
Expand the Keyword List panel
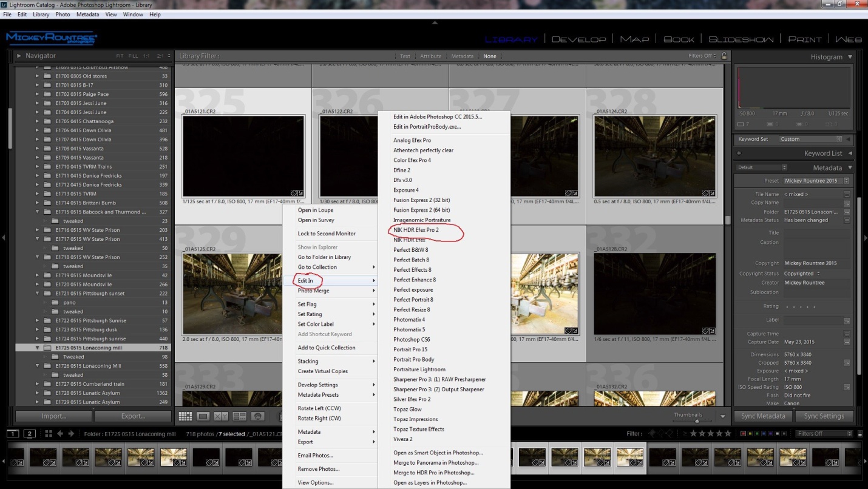pyautogui.click(x=850, y=153)
